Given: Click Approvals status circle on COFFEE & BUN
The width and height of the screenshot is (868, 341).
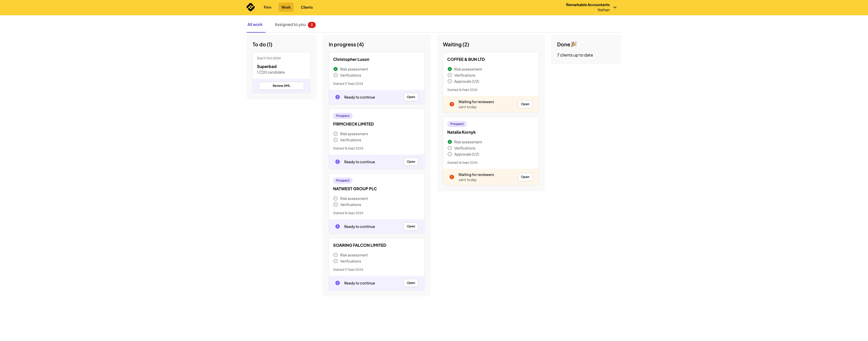Looking at the screenshot, I should 450,81.
